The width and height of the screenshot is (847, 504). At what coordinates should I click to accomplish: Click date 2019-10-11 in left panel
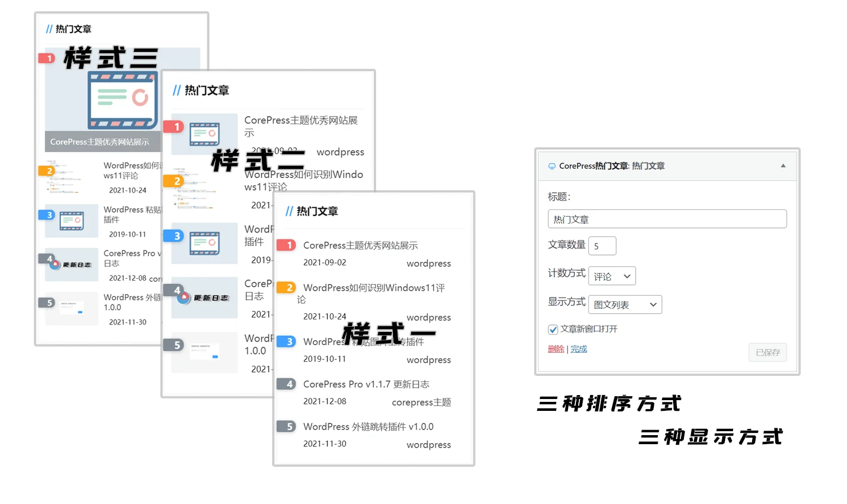point(128,234)
